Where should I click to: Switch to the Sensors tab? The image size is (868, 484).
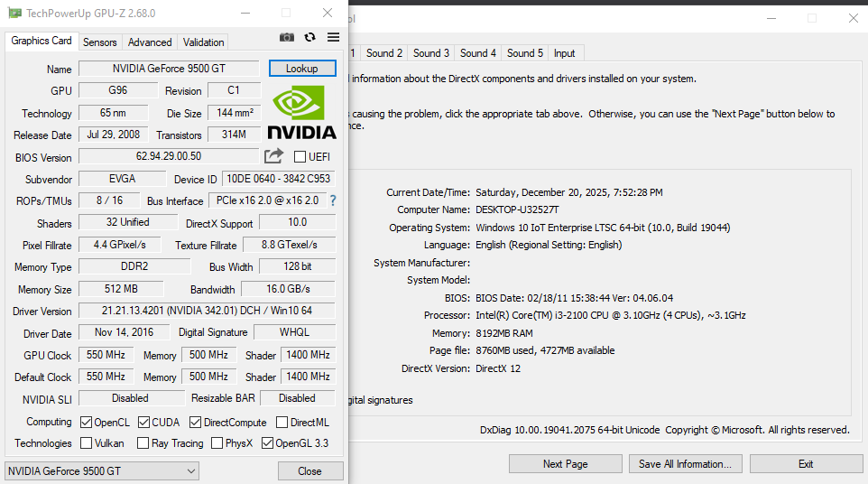click(x=99, y=42)
